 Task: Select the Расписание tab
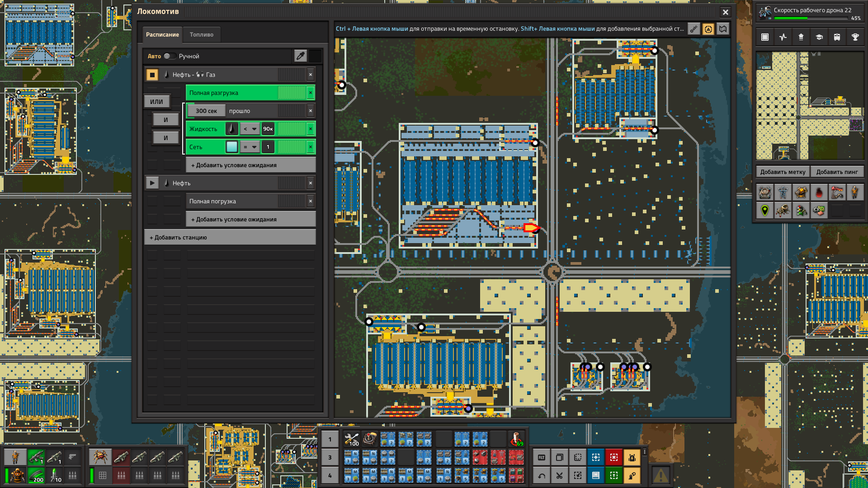(162, 35)
